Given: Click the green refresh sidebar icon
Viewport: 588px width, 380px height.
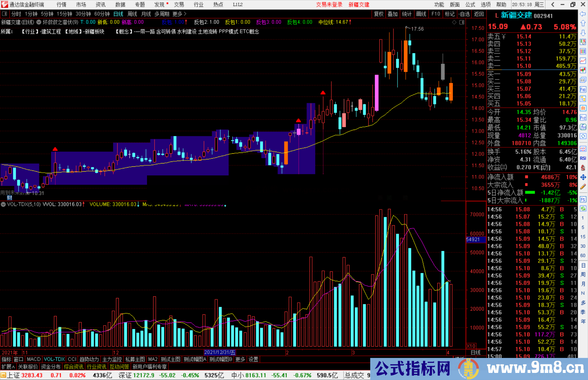Looking at the screenshot, I should tap(583, 209).
